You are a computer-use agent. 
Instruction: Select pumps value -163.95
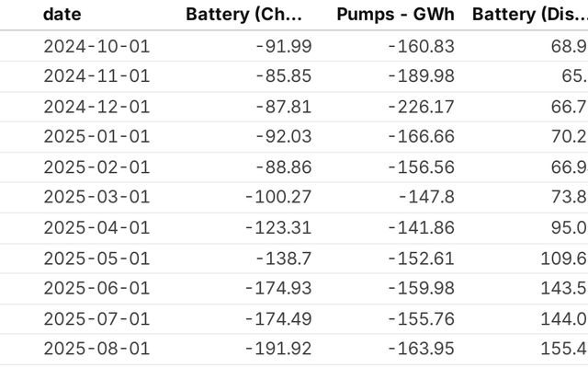(421, 349)
